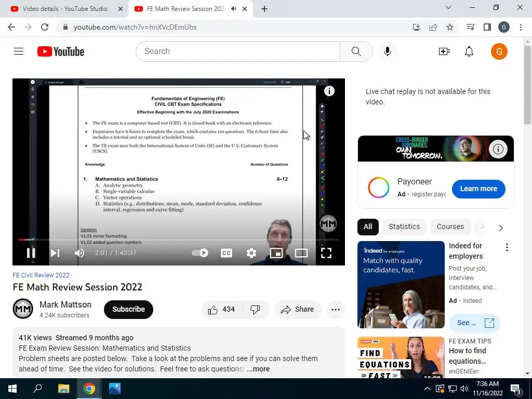Toggle closed captions CC
Screen dimensions: 532x399
pos(227,253)
